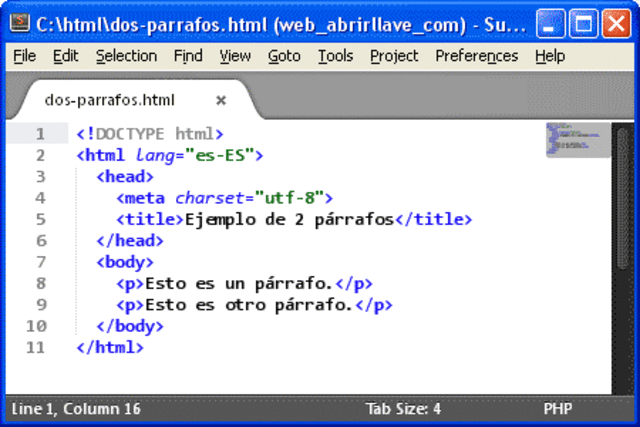Open the Tools menu
Image resolution: width=640 pixels, height=427 pixels.
336,56
